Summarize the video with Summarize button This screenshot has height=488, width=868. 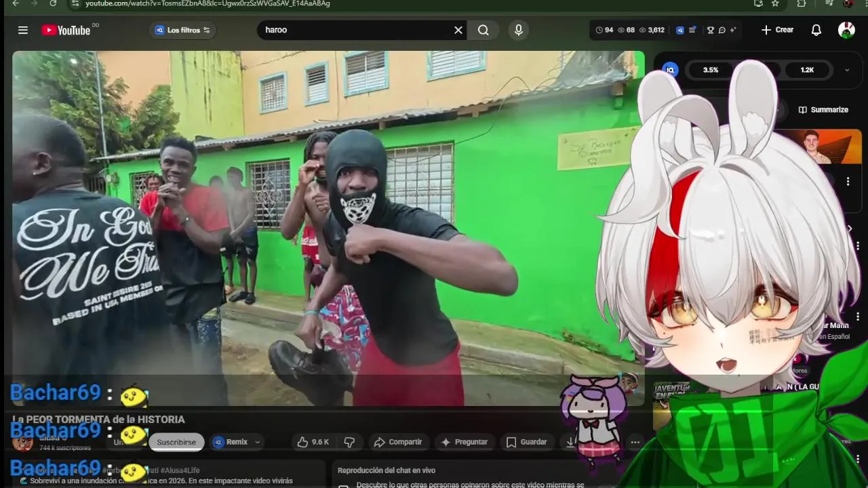(823, 110)
